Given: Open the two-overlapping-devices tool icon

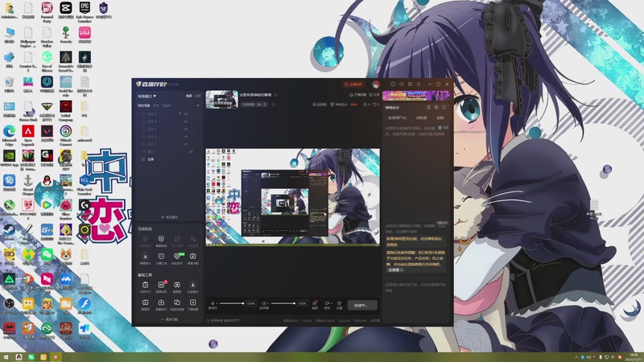Looking at the screenshot, I should (177, 302).
